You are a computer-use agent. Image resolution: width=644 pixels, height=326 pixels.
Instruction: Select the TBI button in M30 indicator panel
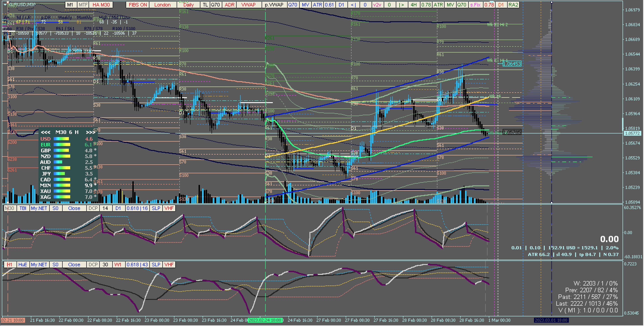coord(23,208)
